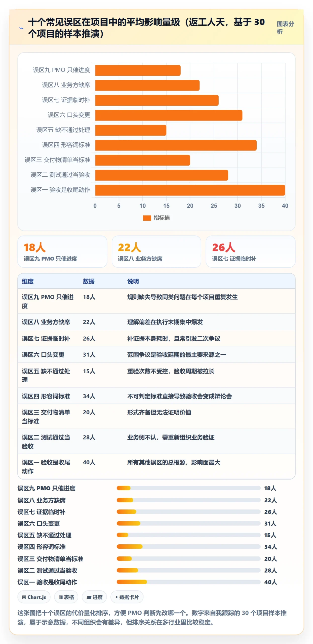Select the 18人 data card
This screenshot has height=644, width=313.
(x=62, y=251)
